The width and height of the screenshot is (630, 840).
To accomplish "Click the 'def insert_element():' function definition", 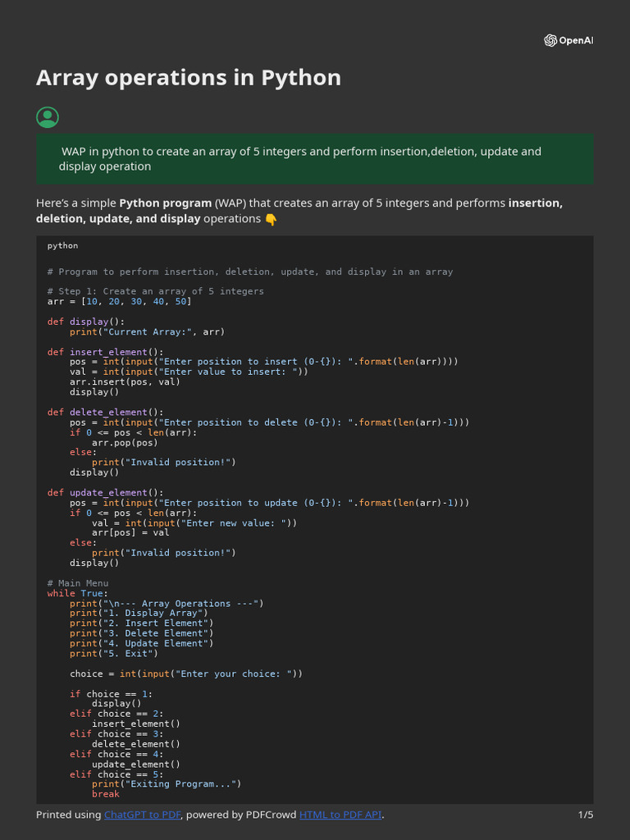I will point(105,352).
